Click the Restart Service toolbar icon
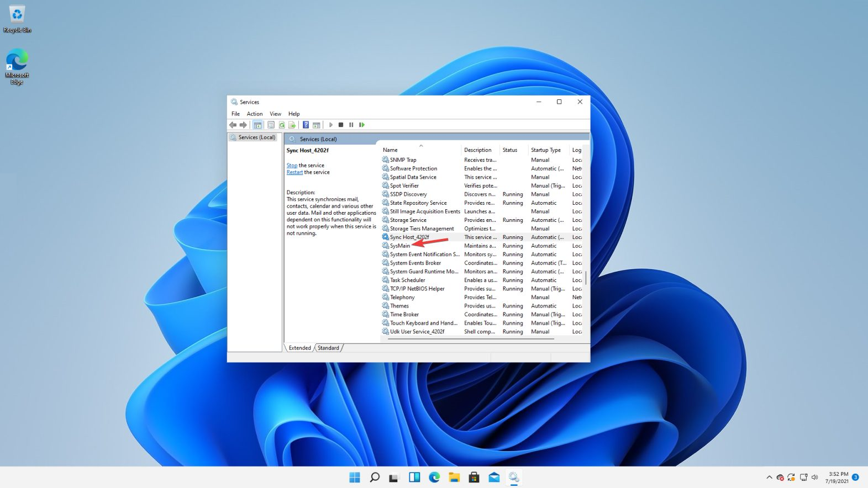The image size is (868, 488). click(362, 125)
